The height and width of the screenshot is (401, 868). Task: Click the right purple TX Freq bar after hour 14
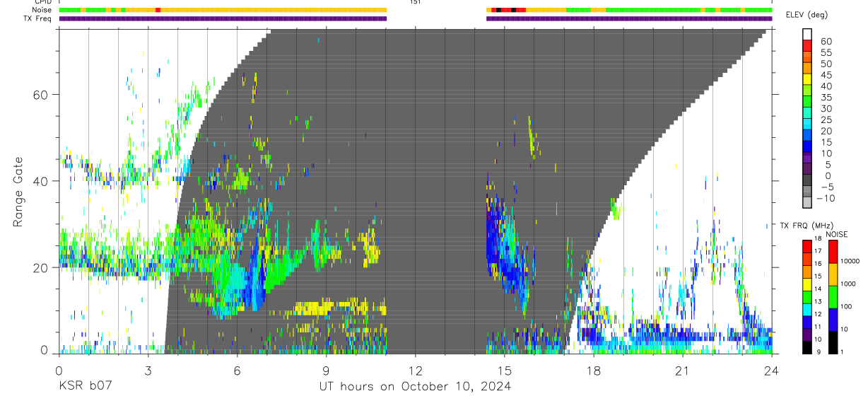pos(629,18)
